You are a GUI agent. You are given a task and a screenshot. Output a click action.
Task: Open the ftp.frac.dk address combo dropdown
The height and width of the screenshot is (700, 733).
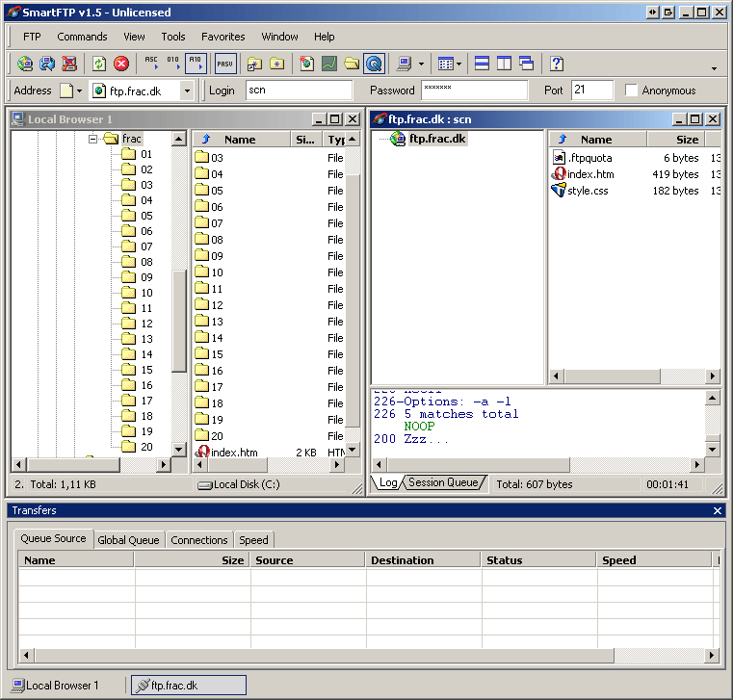pos(187,91)
